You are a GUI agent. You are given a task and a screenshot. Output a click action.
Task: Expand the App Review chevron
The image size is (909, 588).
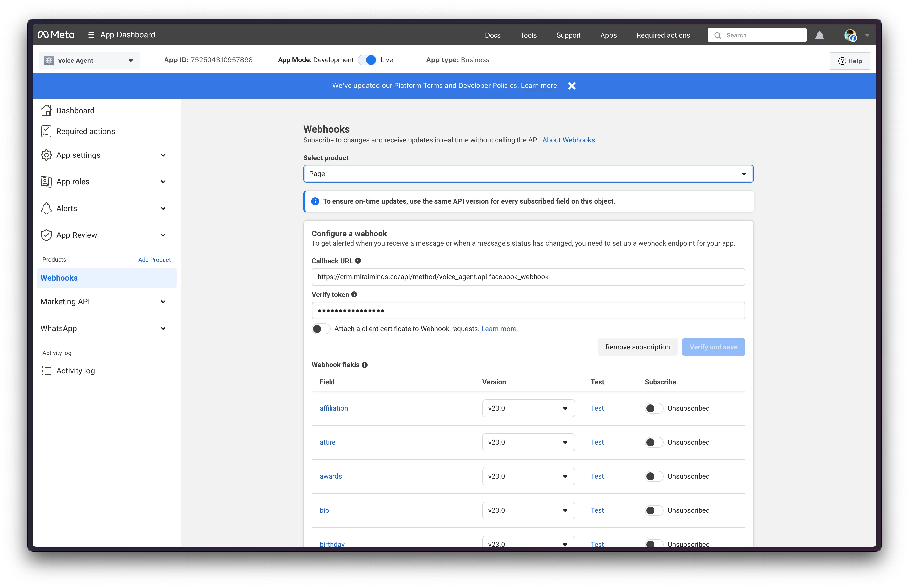pos(163,235)
